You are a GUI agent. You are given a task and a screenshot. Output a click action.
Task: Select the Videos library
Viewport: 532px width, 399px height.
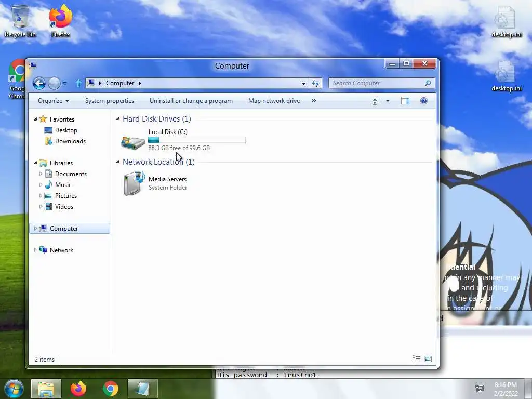click(64, 207)
